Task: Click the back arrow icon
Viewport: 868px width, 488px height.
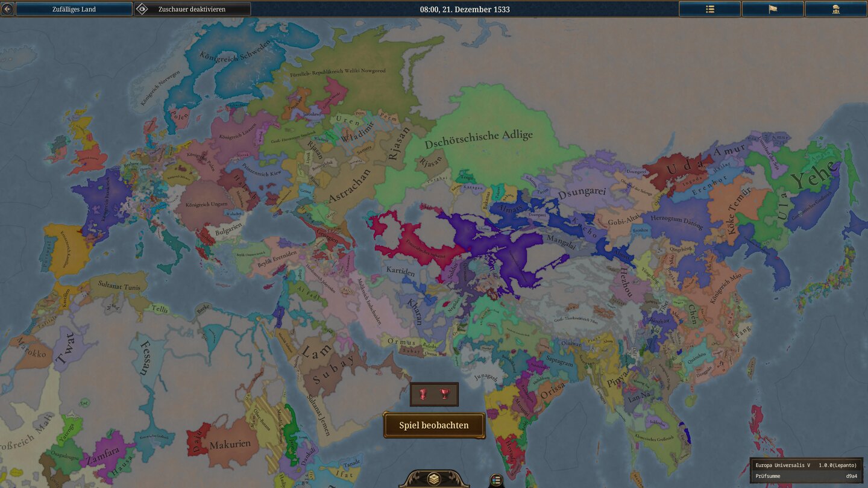Action: click(7, 9)
